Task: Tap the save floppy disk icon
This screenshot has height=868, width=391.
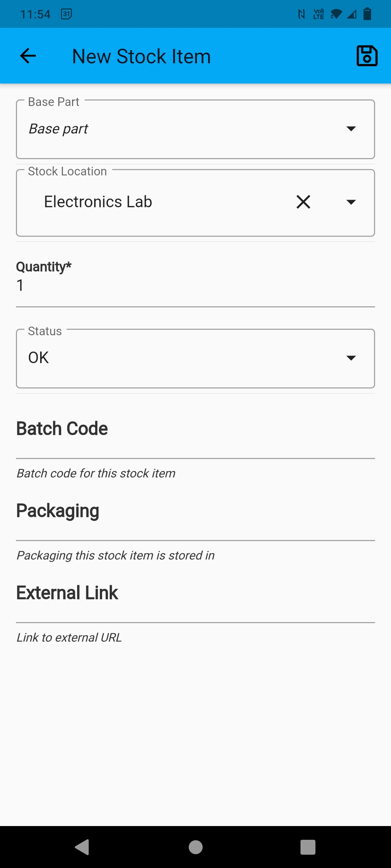Action: (x=367, y=56)
